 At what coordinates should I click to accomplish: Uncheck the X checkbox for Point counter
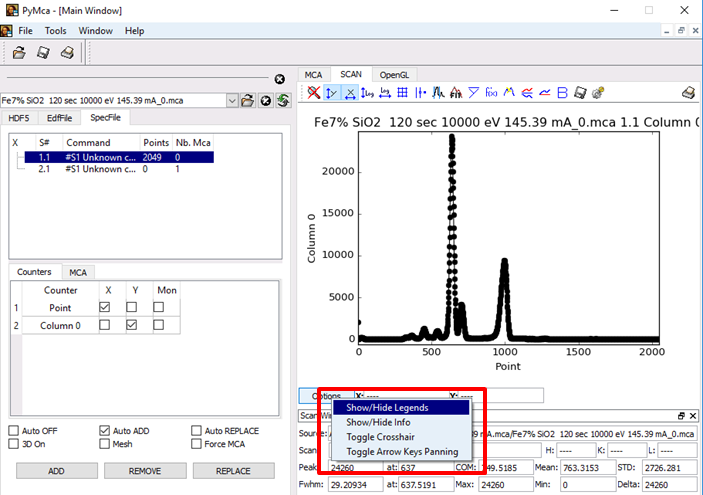pyautogui.click(x=104, y=307)
